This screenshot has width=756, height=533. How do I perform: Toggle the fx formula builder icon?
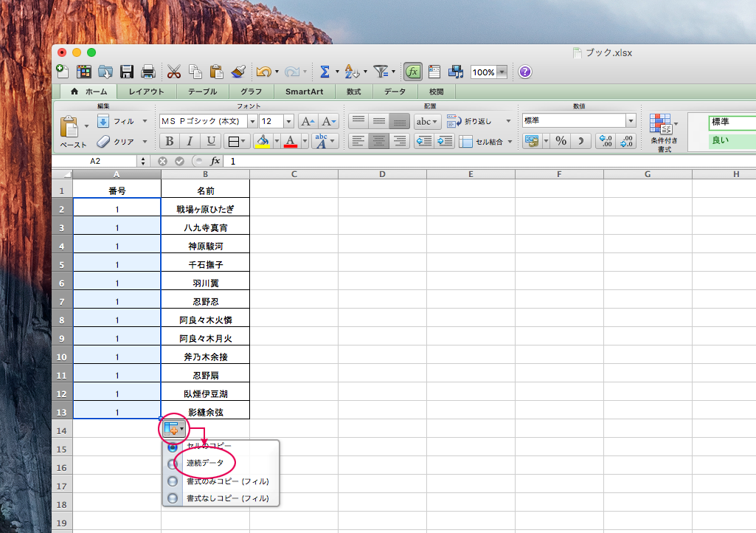413,72
